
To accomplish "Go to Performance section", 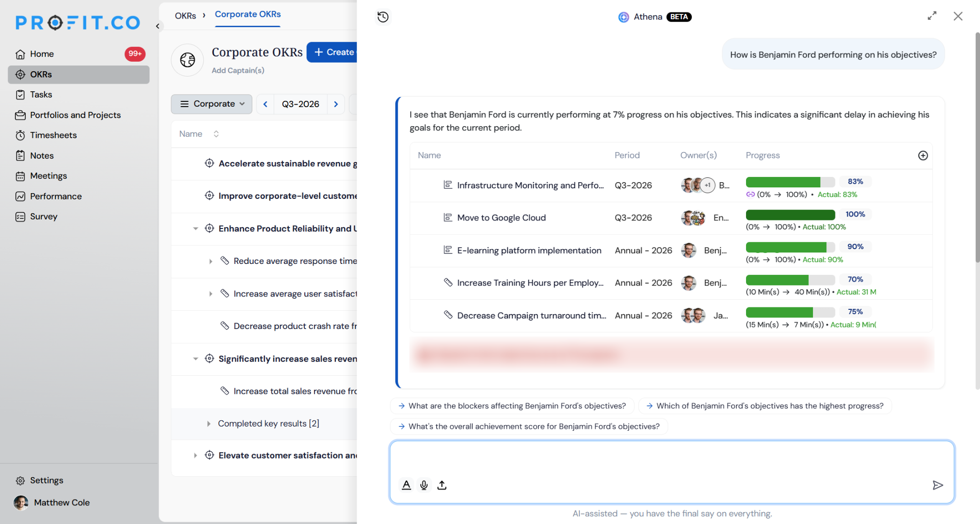I will point(56,196).
